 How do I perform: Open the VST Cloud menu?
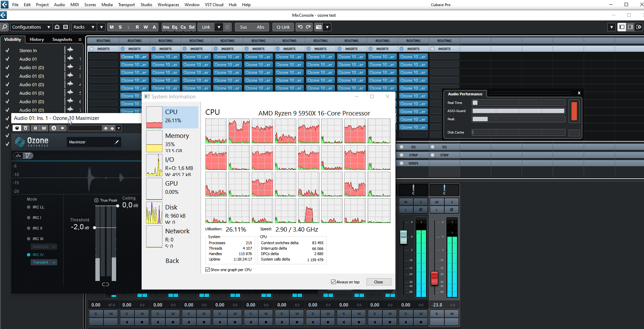(214, 5)
